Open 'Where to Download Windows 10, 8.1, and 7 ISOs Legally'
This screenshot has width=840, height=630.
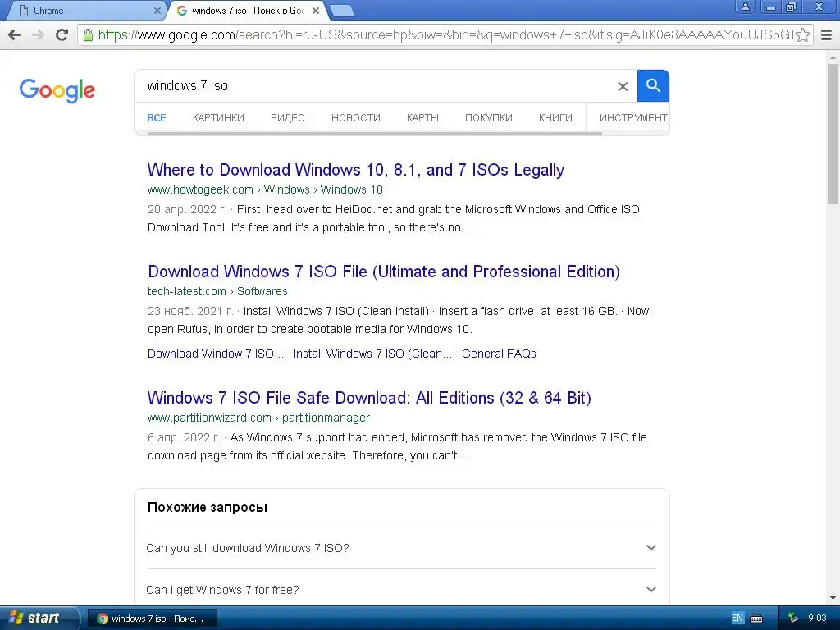click(356, 170)
